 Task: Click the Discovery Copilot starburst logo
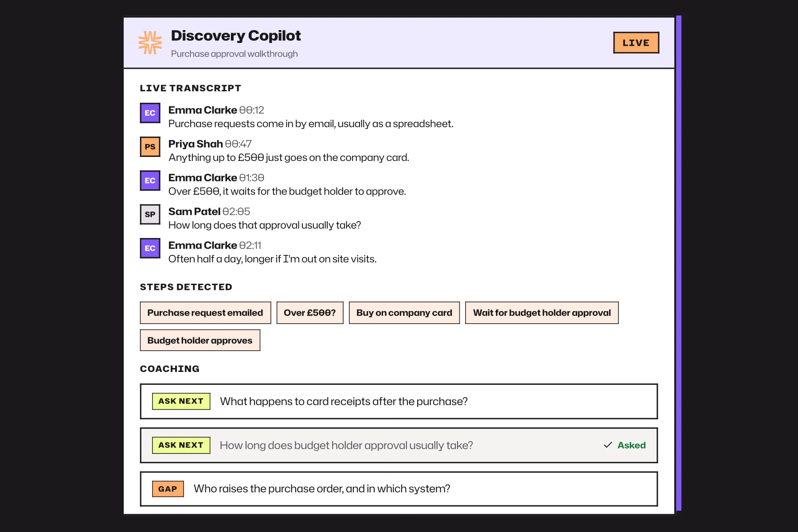tap(150, 43)
